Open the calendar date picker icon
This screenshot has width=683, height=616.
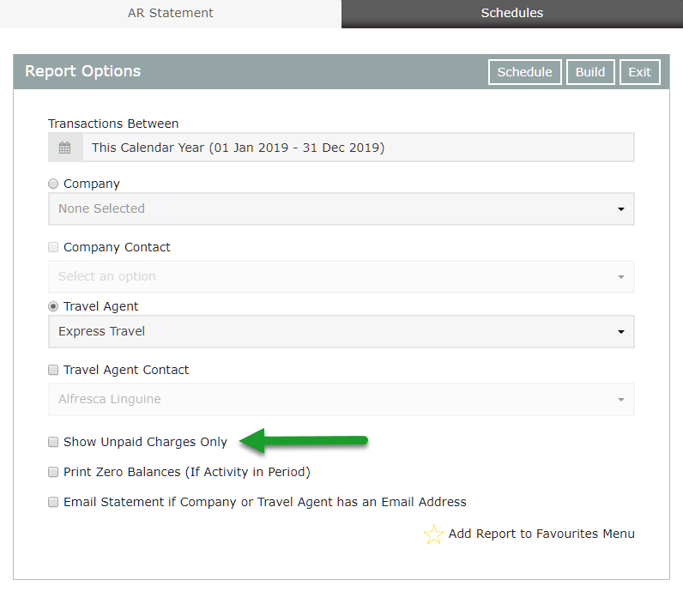pyautogui.click(x=65, y=148)
